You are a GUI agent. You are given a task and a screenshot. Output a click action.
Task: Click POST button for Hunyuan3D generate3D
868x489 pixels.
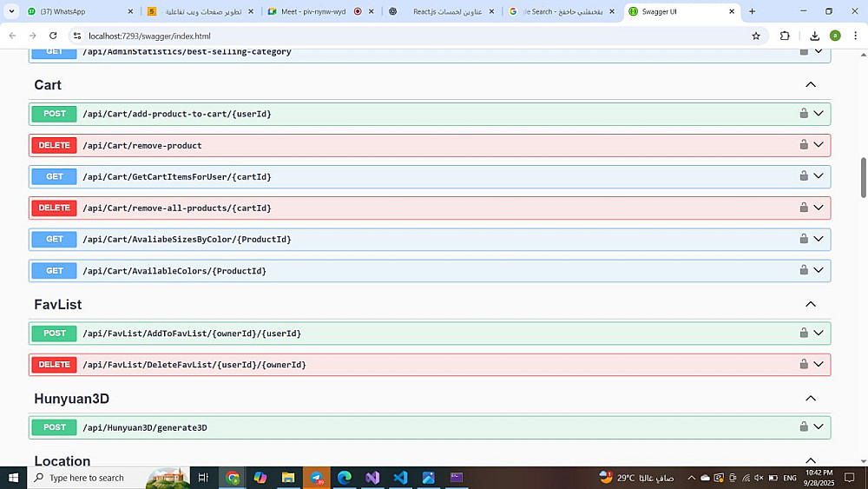(54, 427)
